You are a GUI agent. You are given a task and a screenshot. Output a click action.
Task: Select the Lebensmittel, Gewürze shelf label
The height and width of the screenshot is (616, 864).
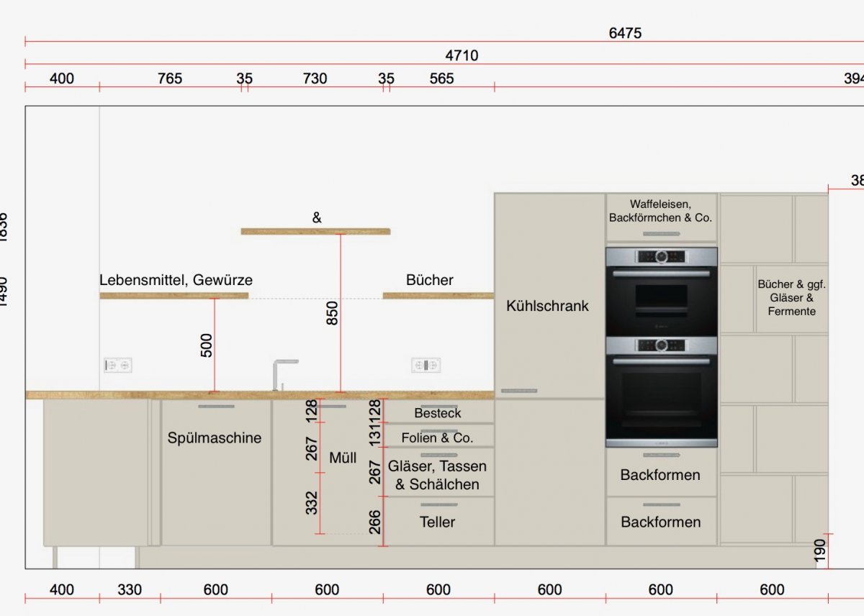point(176,280)
